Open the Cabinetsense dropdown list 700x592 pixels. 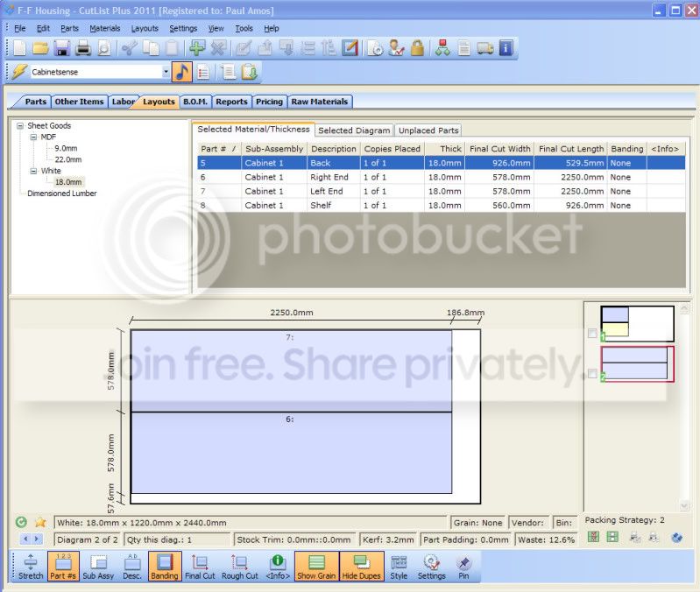(166, 73)
